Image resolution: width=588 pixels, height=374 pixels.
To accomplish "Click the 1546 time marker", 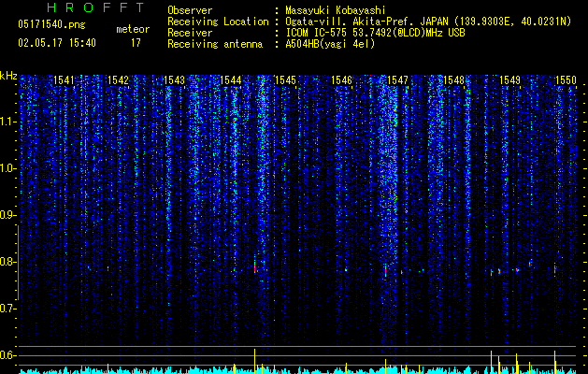I will pos(341,80).
